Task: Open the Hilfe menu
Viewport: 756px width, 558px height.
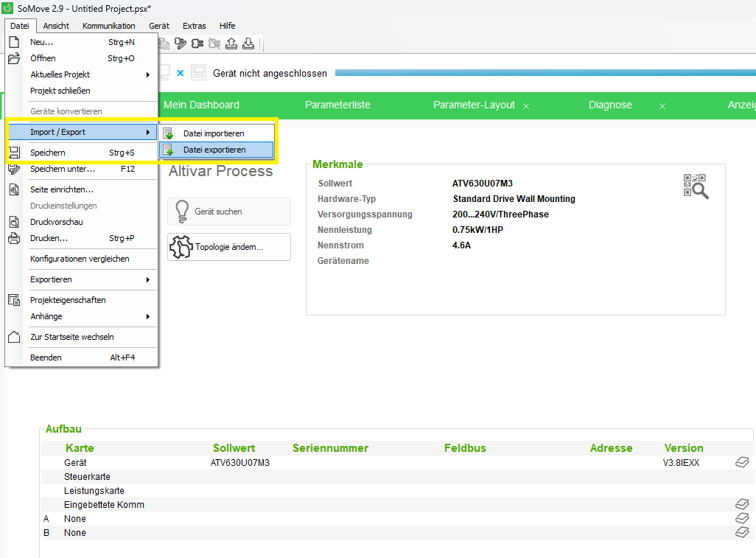Action: click(228, 26)
